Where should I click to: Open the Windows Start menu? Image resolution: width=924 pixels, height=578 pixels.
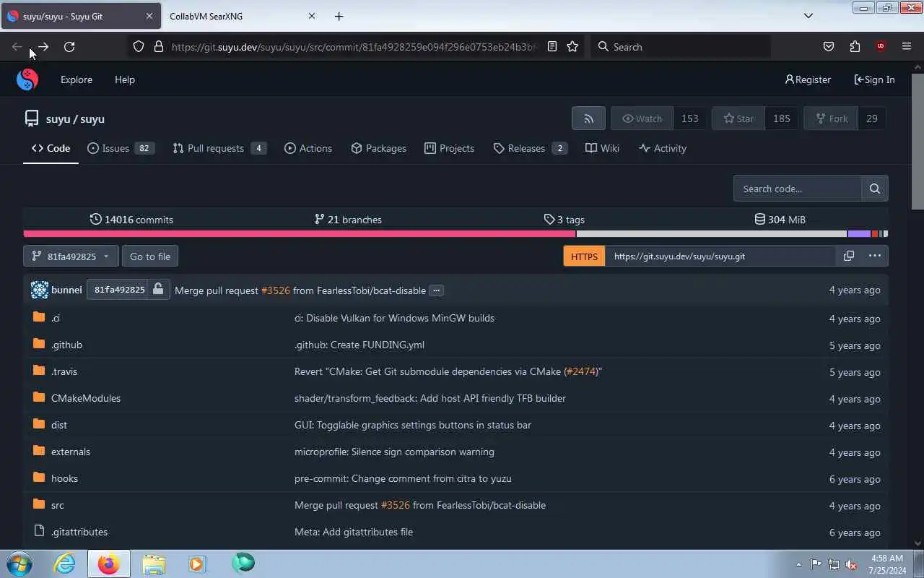[19, 564]
